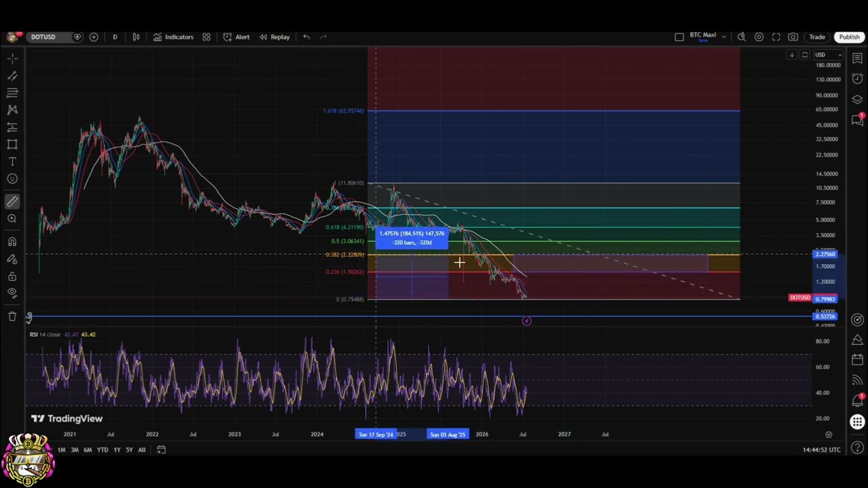Open the USD currency dropdown
This screenshot has width=868, height=488.
(828, 55)
